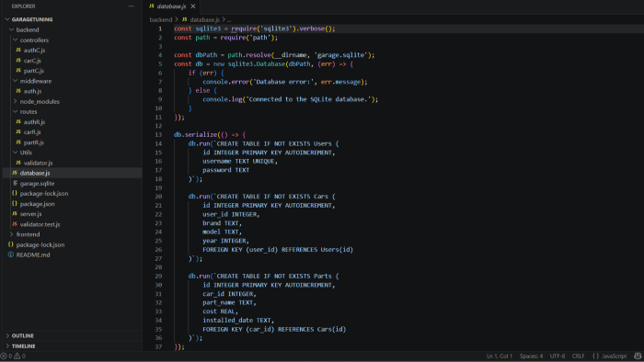The width and height of the screenshot is (644, 362).
Task: Click backend in the breadcrumb path
Action: click(x=161, y=19)
